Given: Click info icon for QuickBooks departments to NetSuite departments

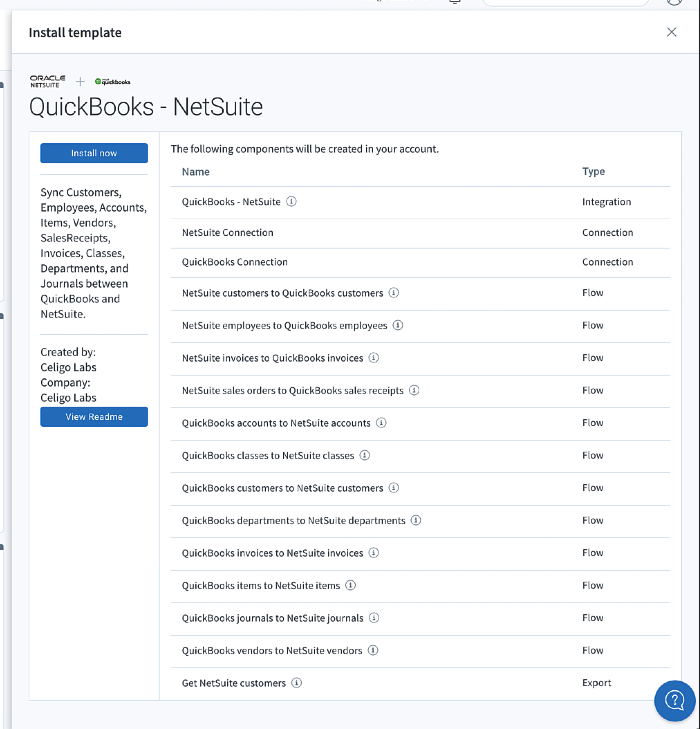Looking at the screenshot, I should 416,520.
